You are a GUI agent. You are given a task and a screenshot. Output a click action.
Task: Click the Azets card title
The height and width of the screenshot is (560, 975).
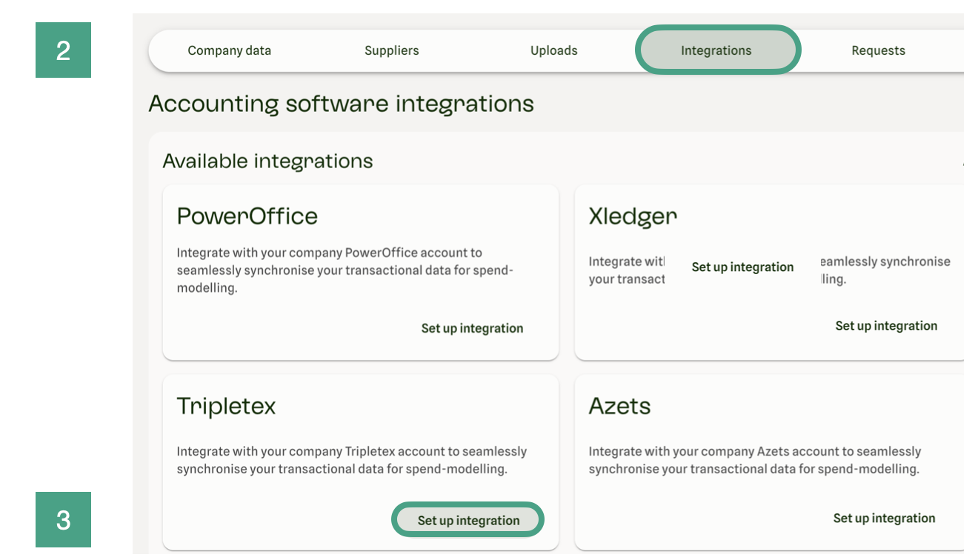(619, 406)
